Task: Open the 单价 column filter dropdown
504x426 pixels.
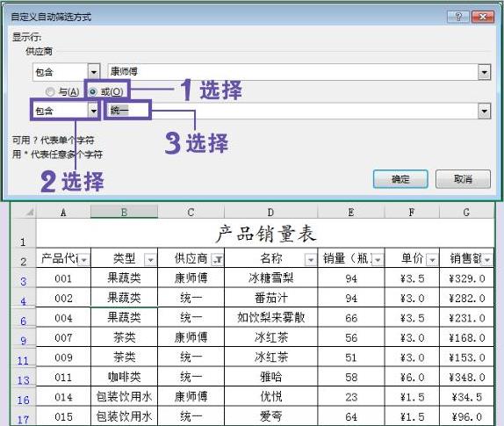Action: [432, 259]
